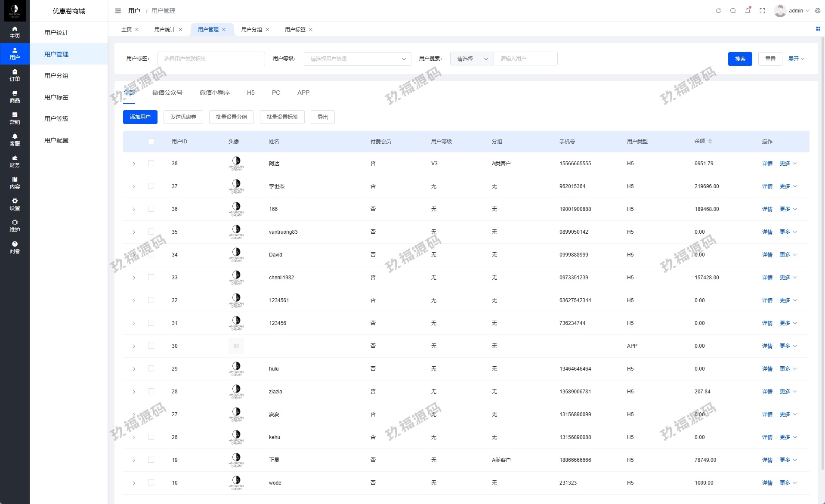Open 订单 section in left sidebar
825x504 pixels.
point(15,75)
